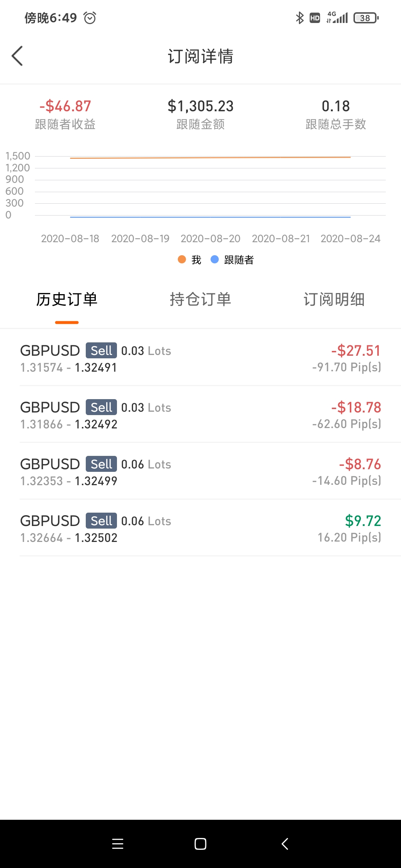Open GBPUSD order with -$27.51 loss
The height and width of the screenshot is (868, 401).
point(200,358)
